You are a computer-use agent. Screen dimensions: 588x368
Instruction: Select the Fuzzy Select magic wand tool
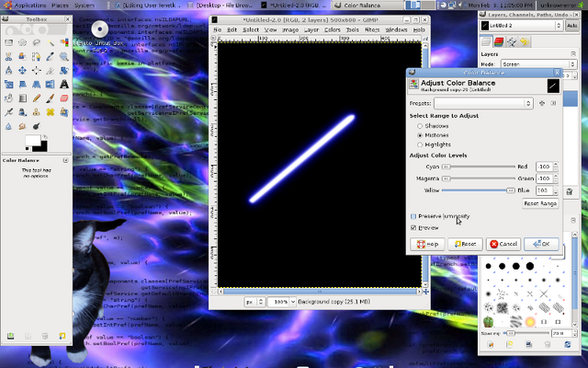pyautogui.click(x=51, y=43)
